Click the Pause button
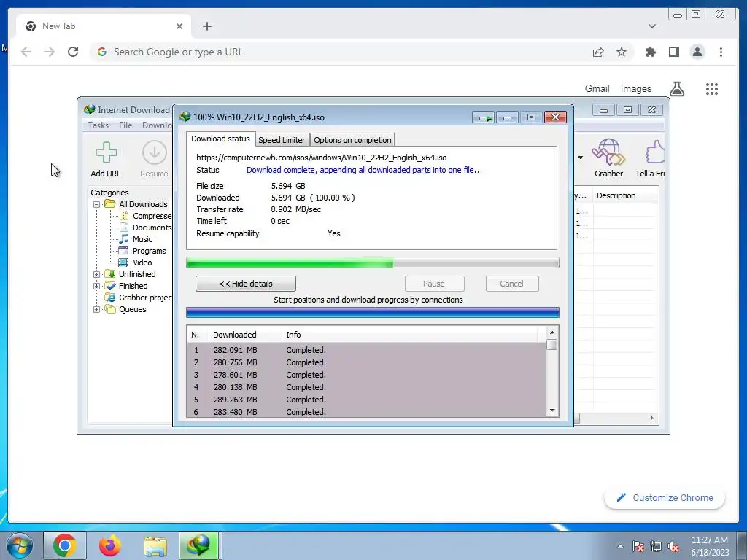The image size is (747, 560). tap(434, 284)
